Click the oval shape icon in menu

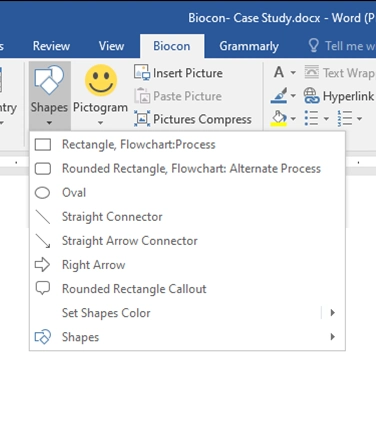pos(42,193)
